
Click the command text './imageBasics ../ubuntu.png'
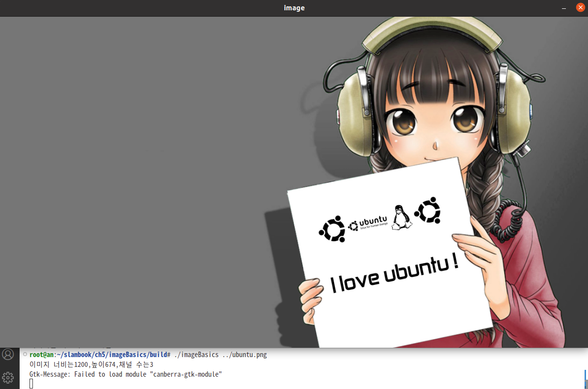point(221,355)
